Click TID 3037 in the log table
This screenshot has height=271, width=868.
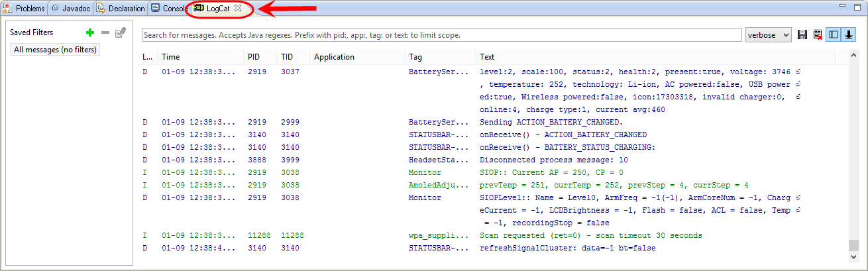(x=290, y=72)
